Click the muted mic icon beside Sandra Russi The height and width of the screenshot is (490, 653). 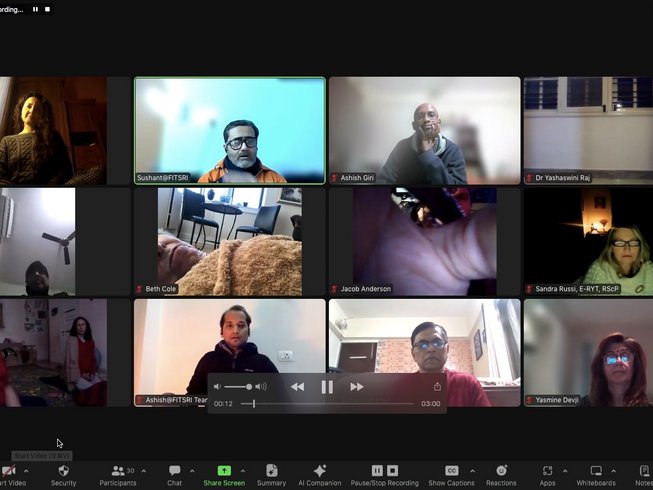(529, 289)
